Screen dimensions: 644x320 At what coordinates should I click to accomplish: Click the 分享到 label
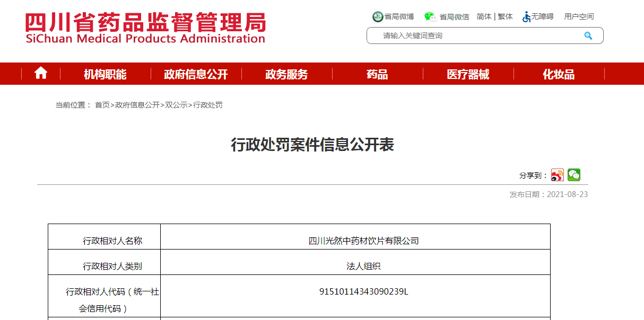tap(533, 175)
